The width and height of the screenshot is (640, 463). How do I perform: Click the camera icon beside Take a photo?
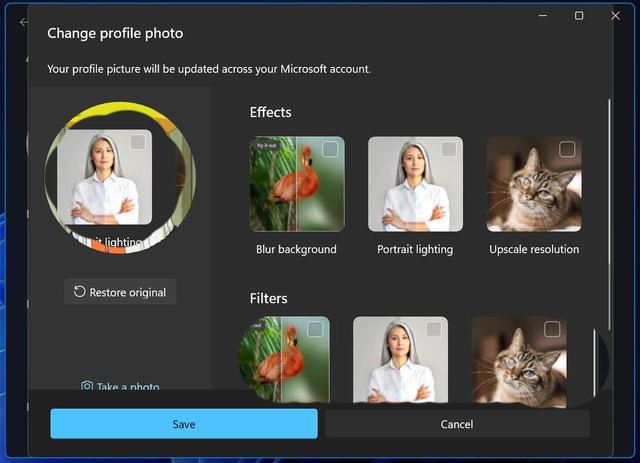click(87, 386)
